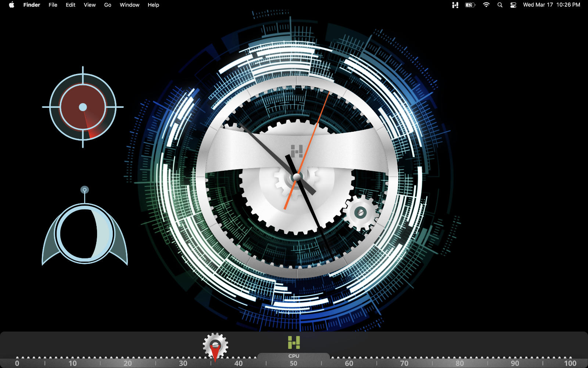
Task: Click the antenna pin on moon widget
Action: coord(85,190)
